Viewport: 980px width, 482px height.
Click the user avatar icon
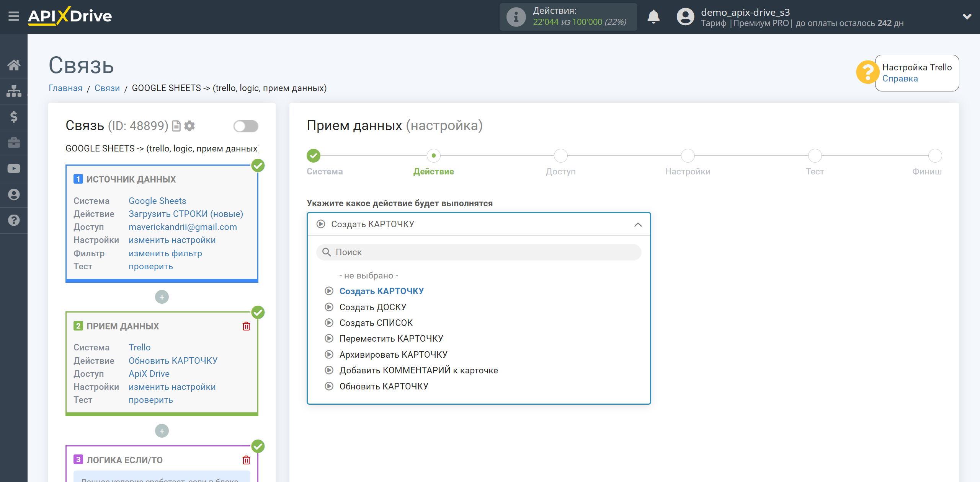686,17
